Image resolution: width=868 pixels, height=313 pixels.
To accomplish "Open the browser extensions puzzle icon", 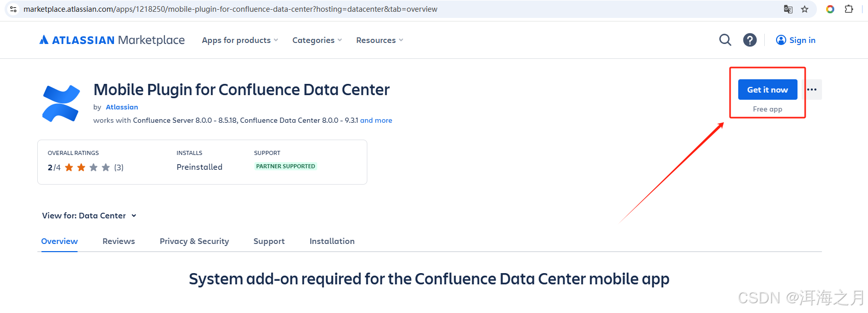I will (x=849, y=9).
